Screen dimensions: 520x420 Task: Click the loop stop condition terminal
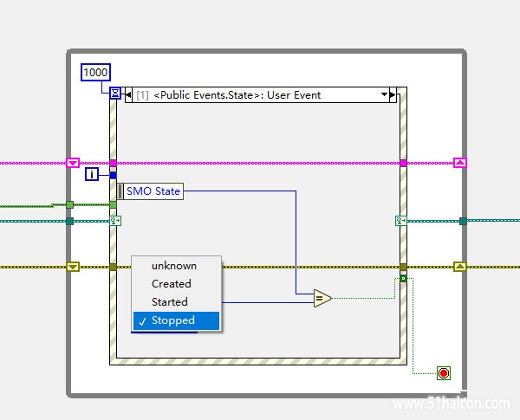pyautogui.click(x=444, y=373)
